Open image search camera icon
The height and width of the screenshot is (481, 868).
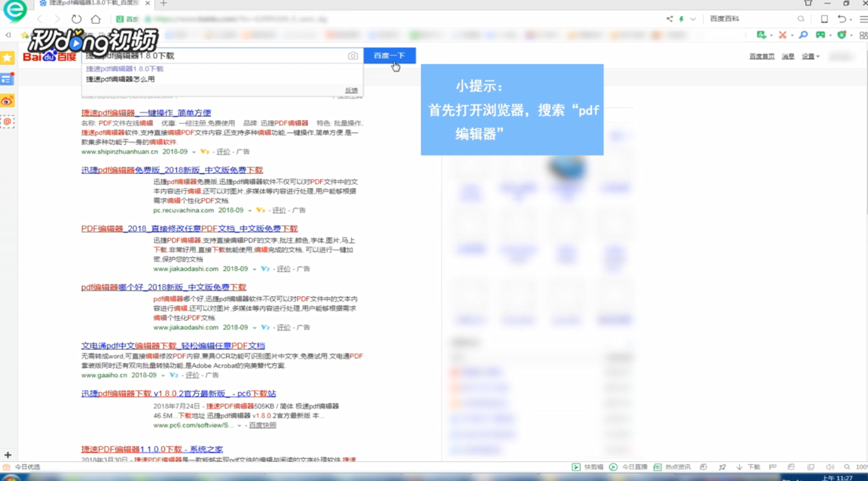tap(353, 55)
